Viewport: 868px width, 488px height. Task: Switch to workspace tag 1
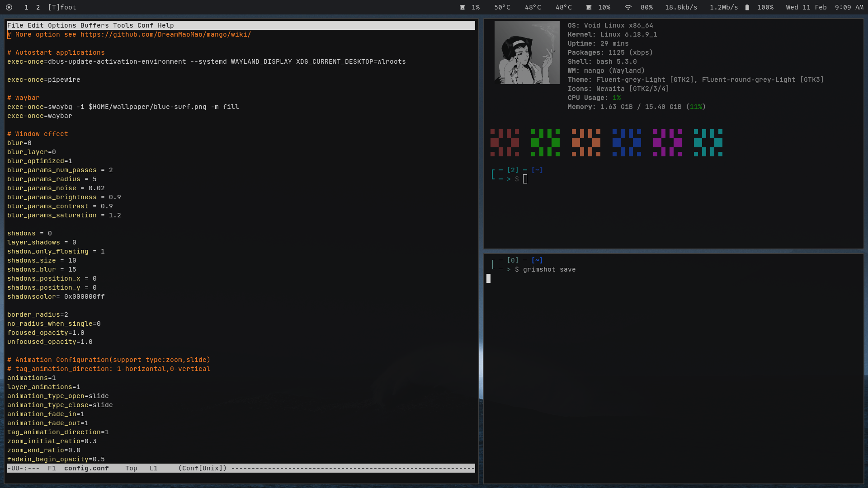pos(26,7)
